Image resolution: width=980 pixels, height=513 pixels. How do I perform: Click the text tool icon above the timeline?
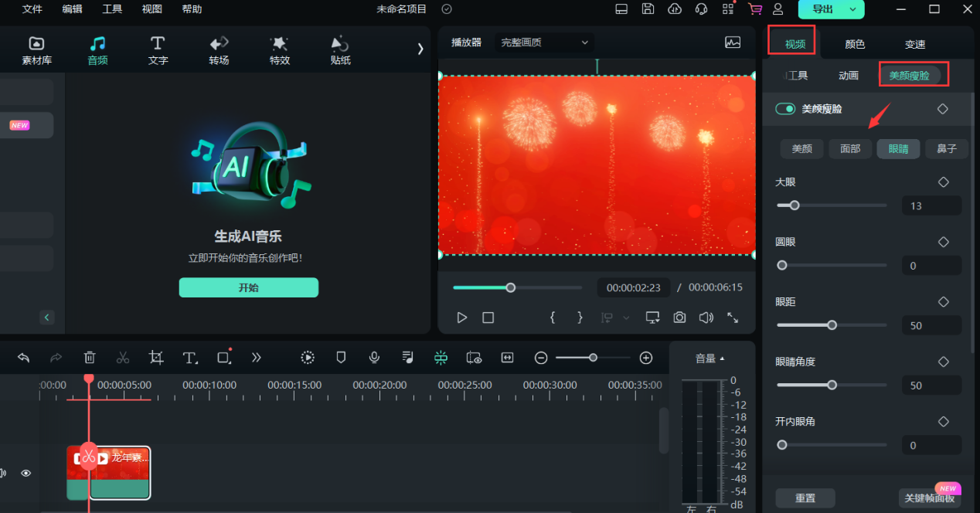[189, 357]
